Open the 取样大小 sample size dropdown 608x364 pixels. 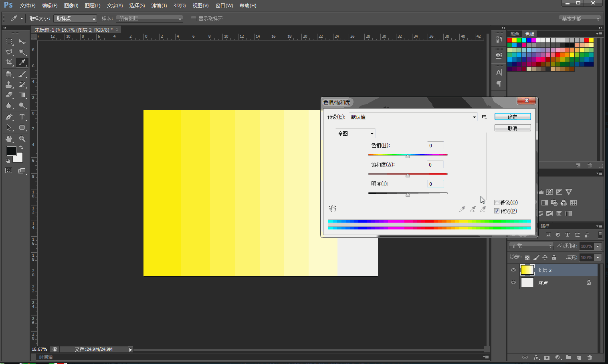[x=75, y=19]
